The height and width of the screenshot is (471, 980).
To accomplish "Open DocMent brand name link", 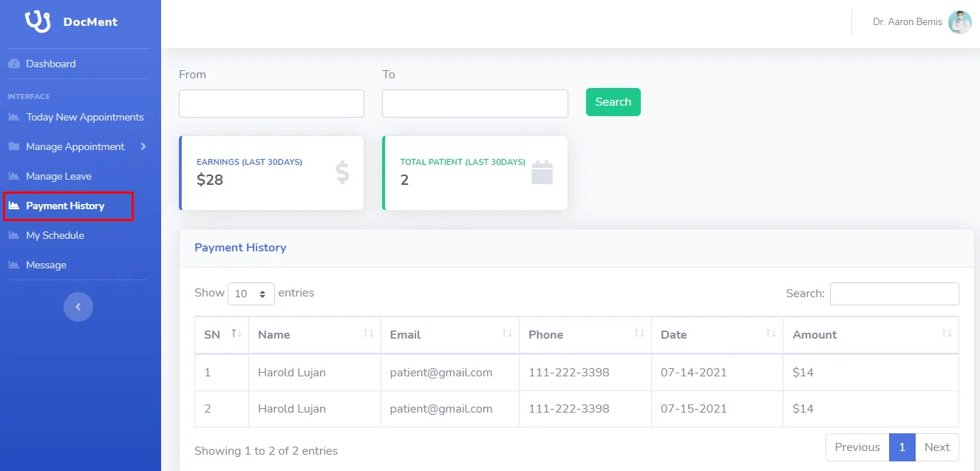I will 90,22.
